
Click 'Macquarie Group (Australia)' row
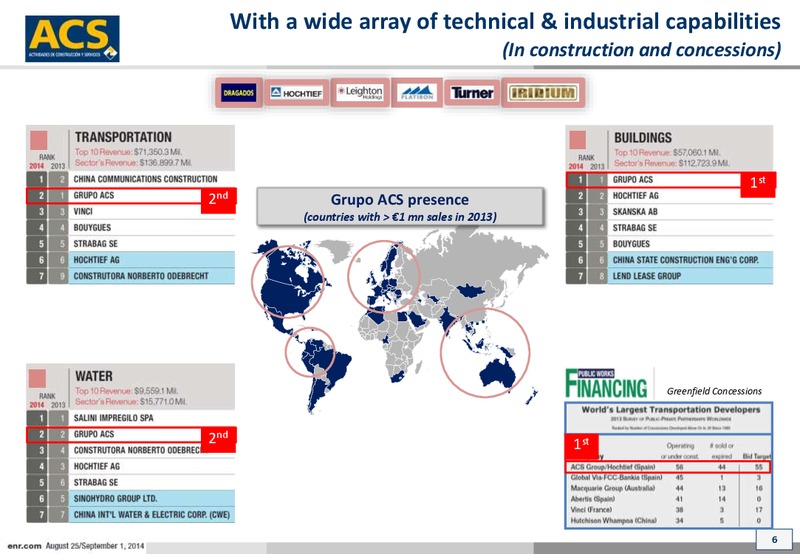point(668,488)
